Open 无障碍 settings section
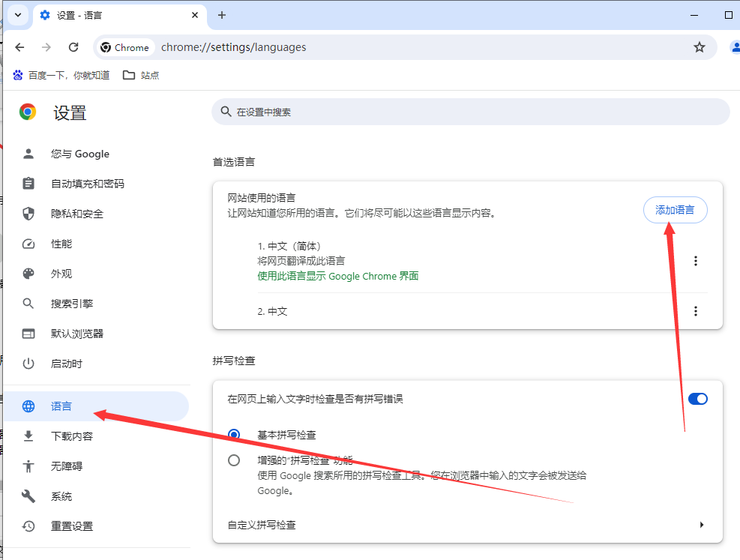 (x=96, y=466)
